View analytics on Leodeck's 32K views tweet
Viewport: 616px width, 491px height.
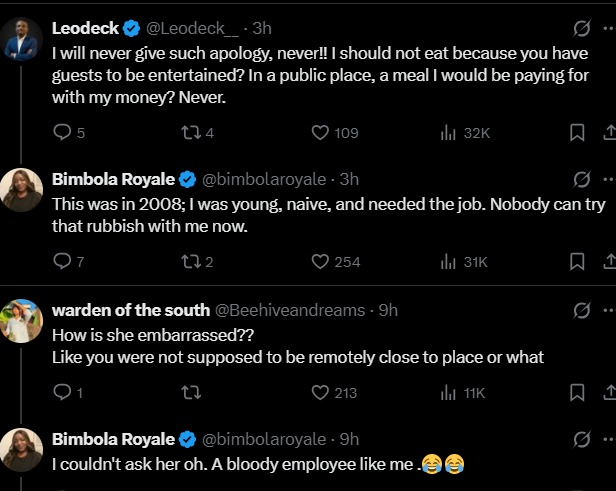pyautogui.click(x=449, y=132)
